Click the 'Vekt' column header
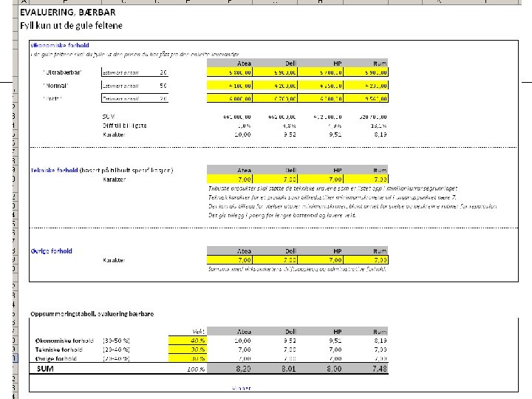 199,332
